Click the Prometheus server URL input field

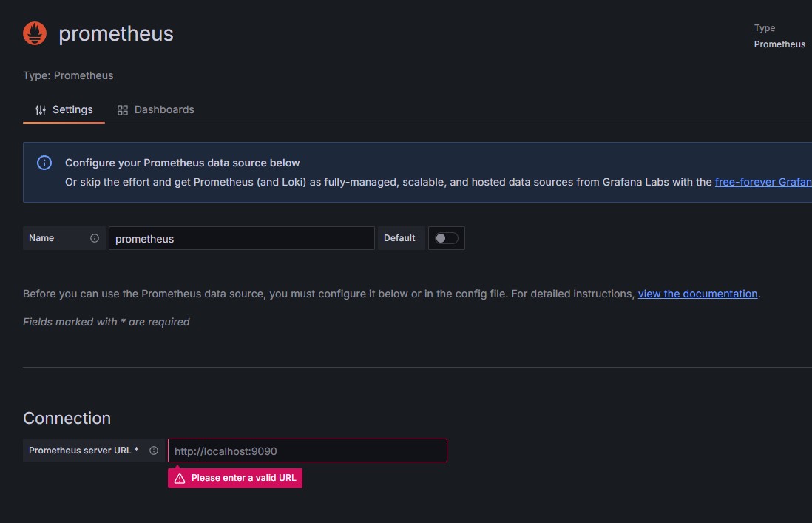[x=307, y=450]
